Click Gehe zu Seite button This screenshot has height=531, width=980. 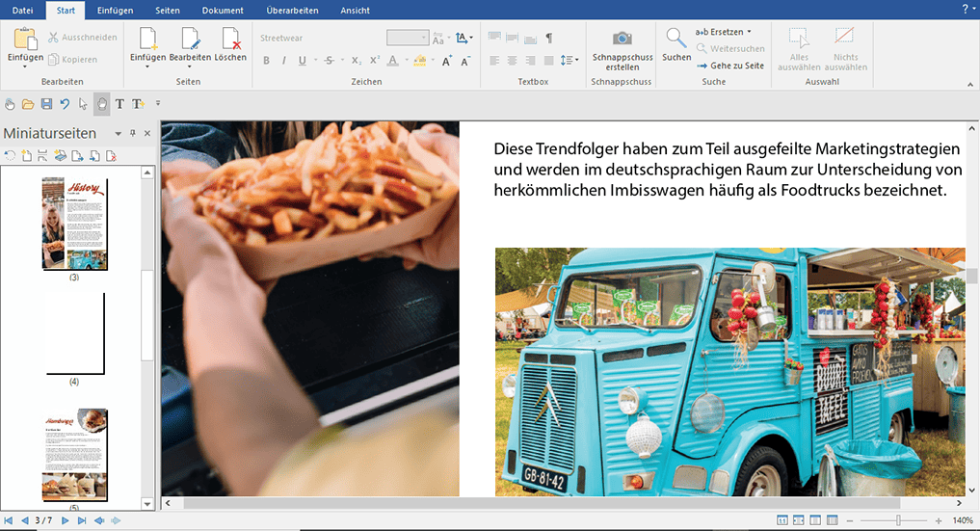(729, 66)
